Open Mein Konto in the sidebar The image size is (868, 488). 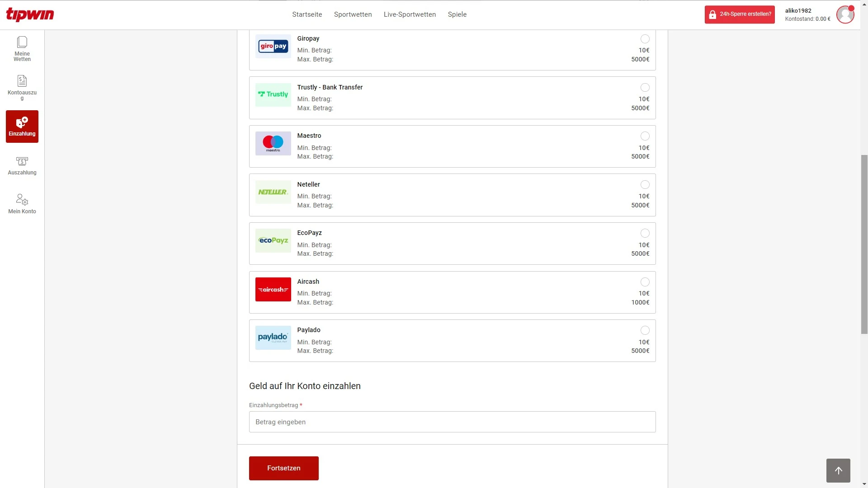click(22, 204)
